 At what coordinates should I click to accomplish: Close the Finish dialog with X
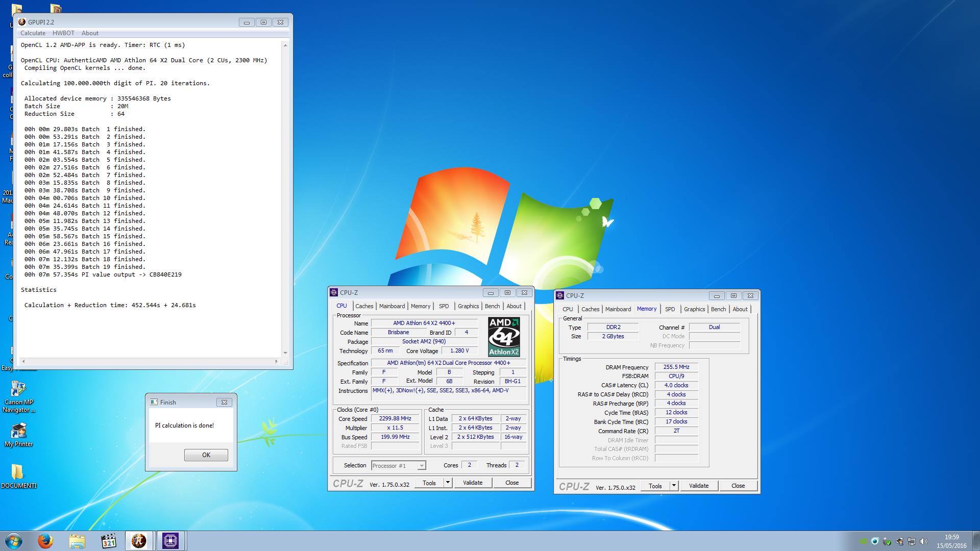pyautogui.click(x=224, y=402)
